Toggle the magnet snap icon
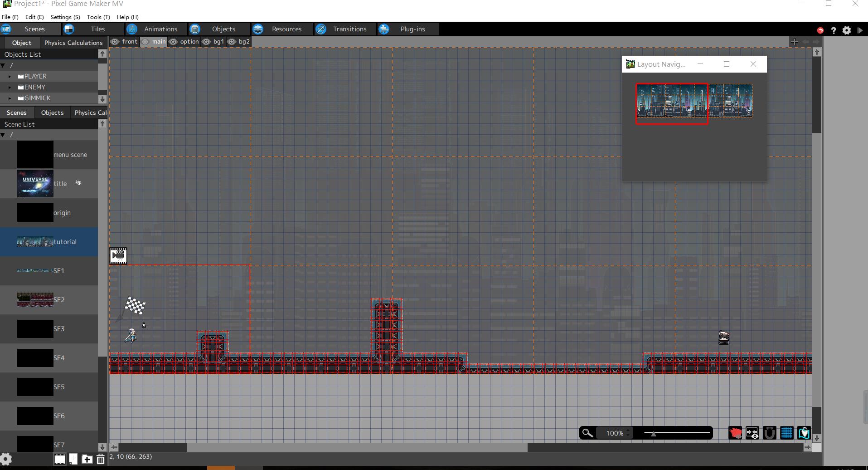Image resolution: width=868 pixels, height=470 pixels. point(769,433)
